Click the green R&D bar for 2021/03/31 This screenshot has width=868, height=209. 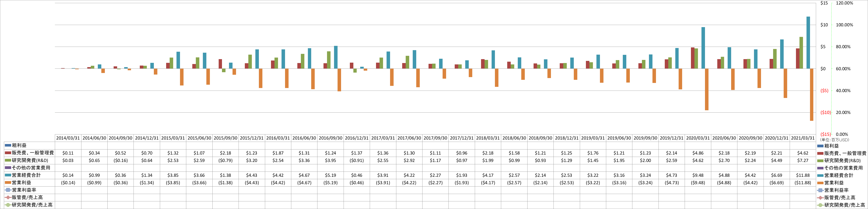pos(801,53)
